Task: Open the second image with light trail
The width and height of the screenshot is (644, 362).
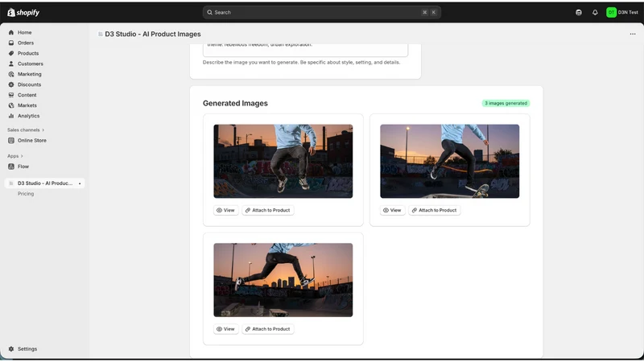Action: click(x=449, y=162)
